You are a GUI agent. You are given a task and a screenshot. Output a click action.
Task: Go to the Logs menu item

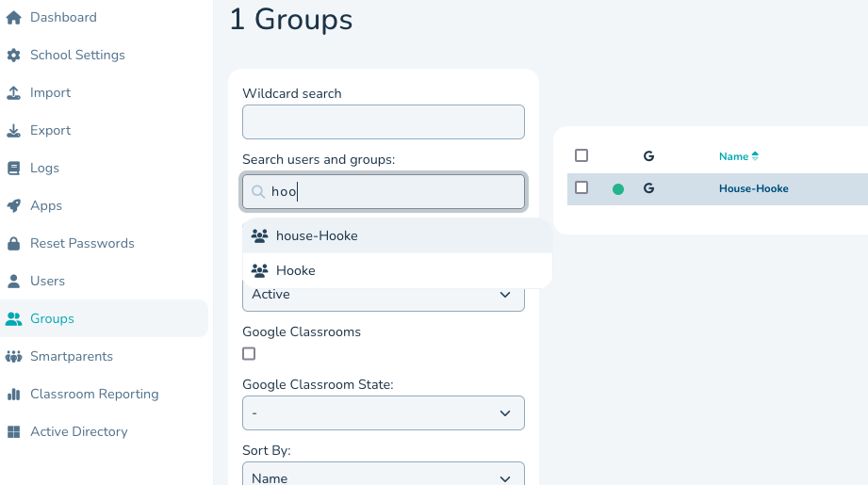[x=44, y=168]
